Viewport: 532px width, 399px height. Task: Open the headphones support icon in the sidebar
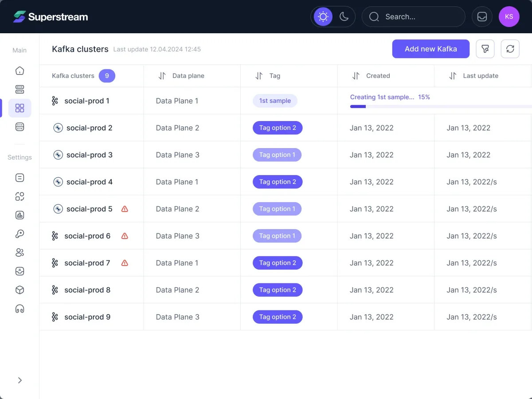pos(20,309)
